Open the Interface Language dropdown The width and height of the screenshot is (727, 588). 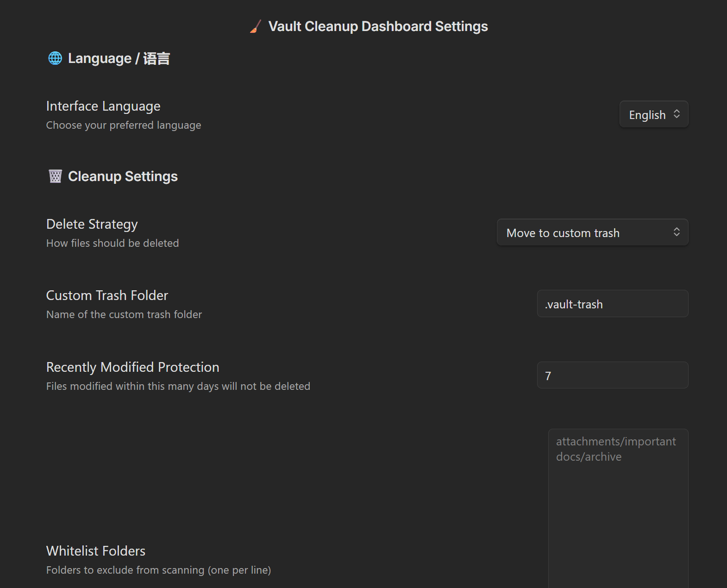pos(654,114)
